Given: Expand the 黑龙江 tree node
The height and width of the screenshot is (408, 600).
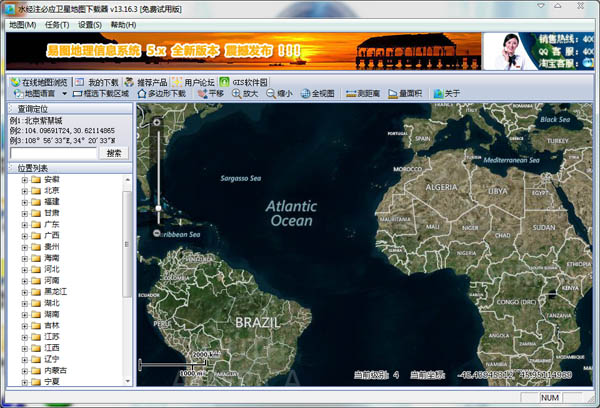Looking at the screenshot, I should [x=25, y=291].
